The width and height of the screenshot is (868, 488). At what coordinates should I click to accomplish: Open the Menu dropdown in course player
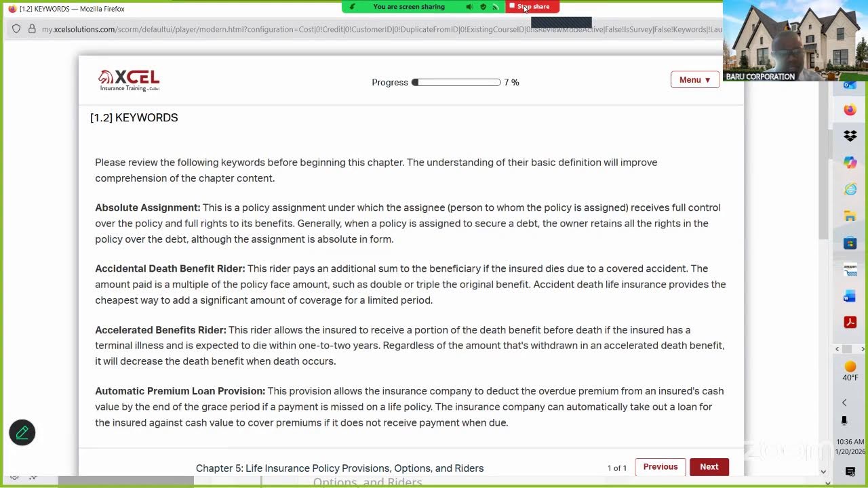pos(695,80)
